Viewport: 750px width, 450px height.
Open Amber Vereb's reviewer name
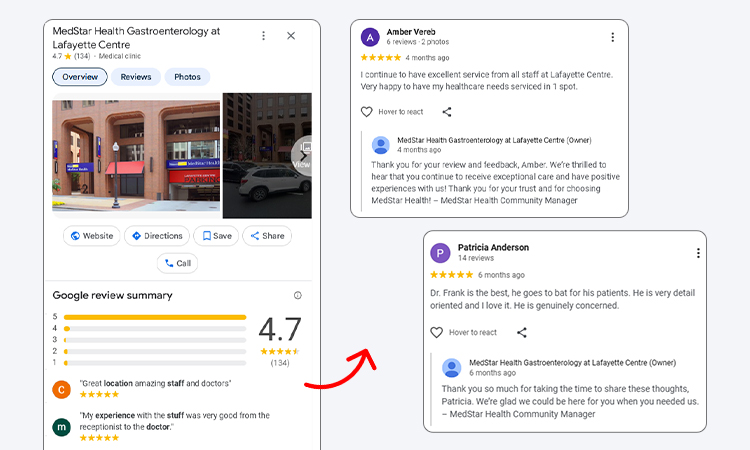411,32
